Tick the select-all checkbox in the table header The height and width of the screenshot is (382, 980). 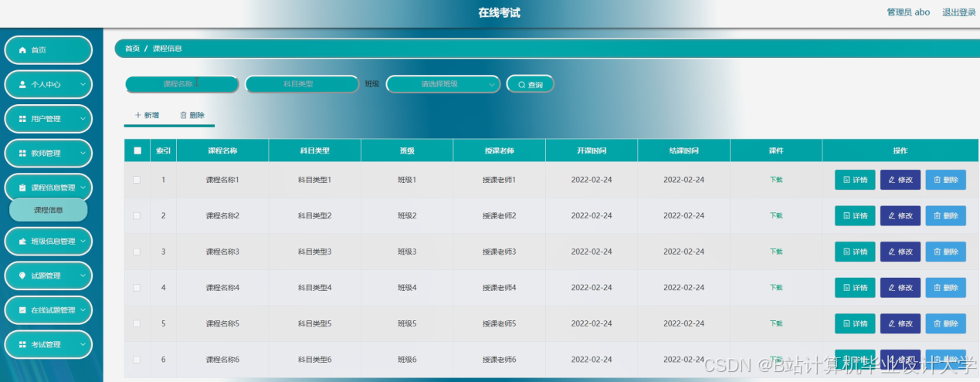[x=137, y=150]
